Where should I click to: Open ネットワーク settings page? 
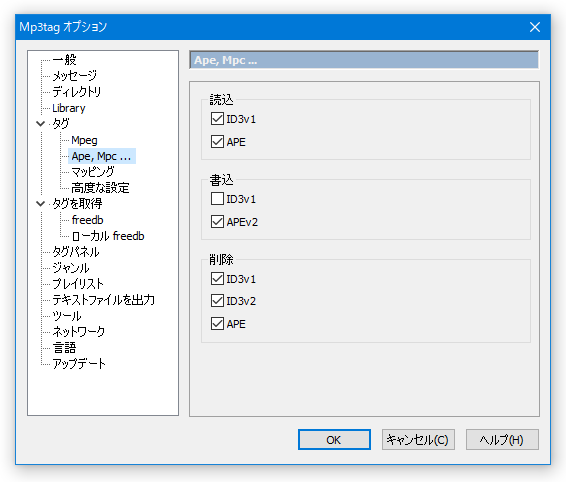click(79, 331)
